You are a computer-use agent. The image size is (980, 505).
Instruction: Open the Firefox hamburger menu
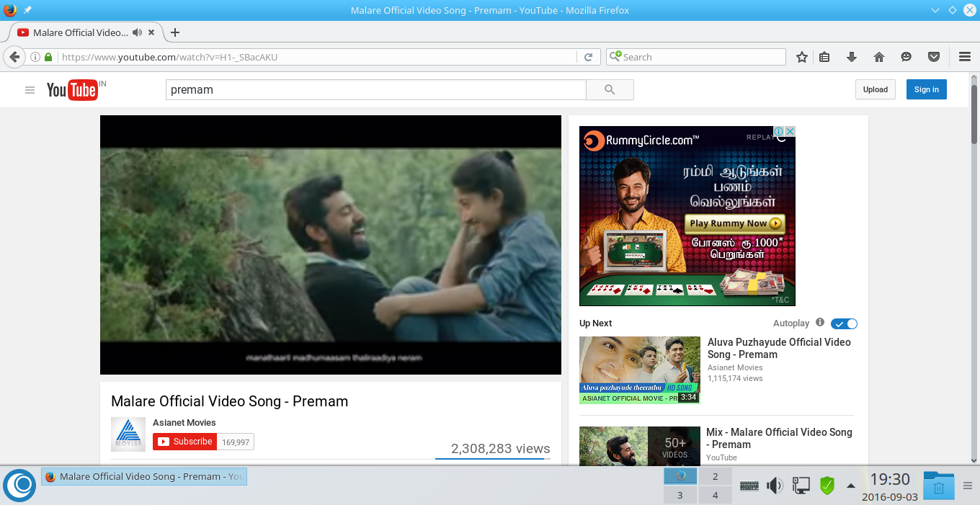[965, 57]
